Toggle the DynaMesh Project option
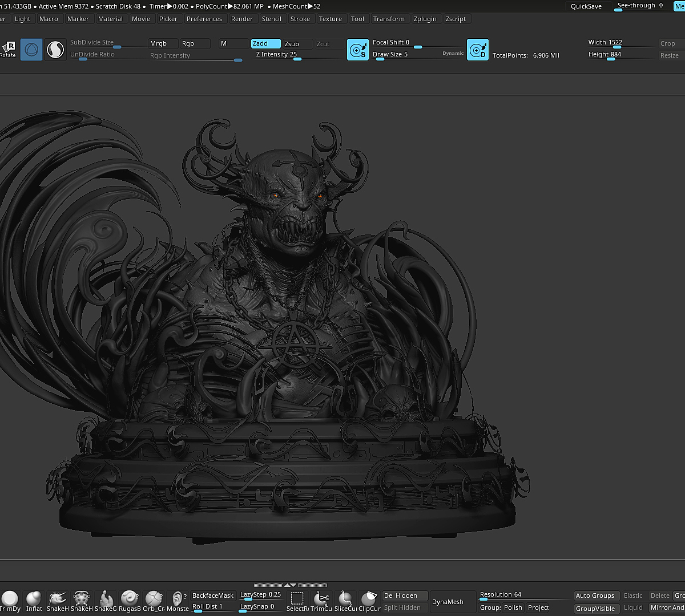Image resolution: width=685 pixels, height=616 pixels. pyautogui.click(x=538, y=607)
